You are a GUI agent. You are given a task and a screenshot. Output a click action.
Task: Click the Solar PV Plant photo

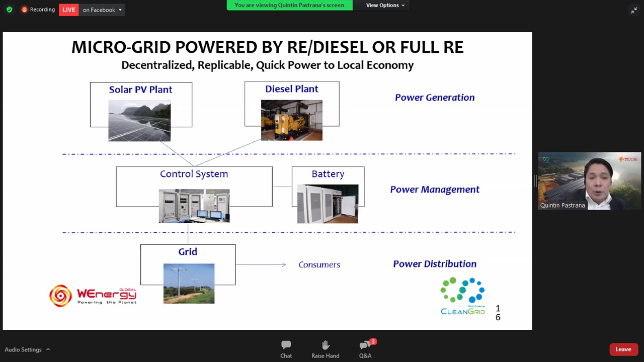(x=139, y=121)
